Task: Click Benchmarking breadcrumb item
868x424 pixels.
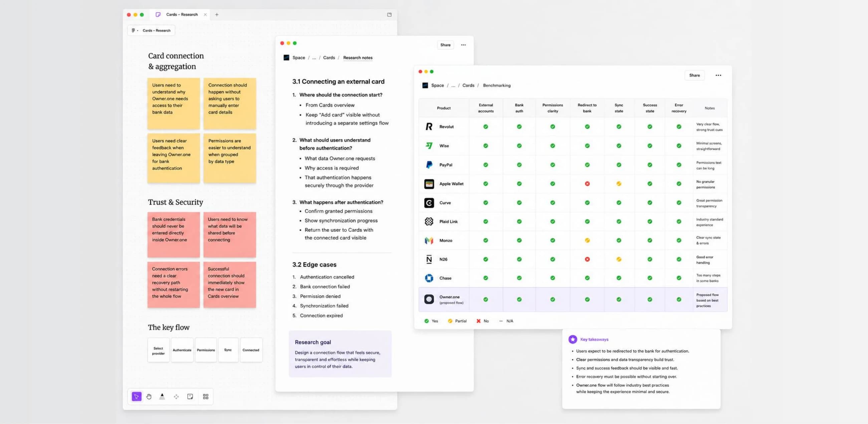Action: pos(497,85)
